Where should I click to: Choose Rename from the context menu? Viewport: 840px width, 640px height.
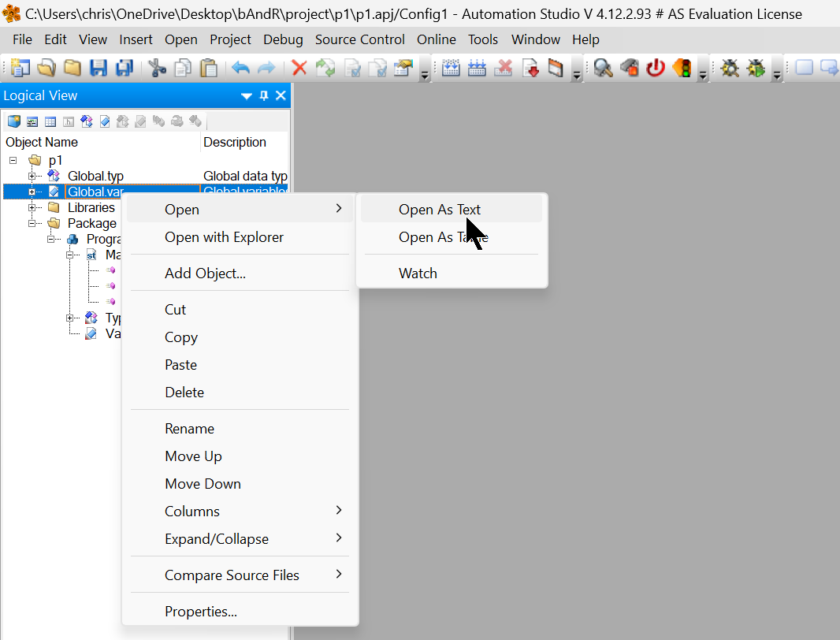[x=240, y=428]
